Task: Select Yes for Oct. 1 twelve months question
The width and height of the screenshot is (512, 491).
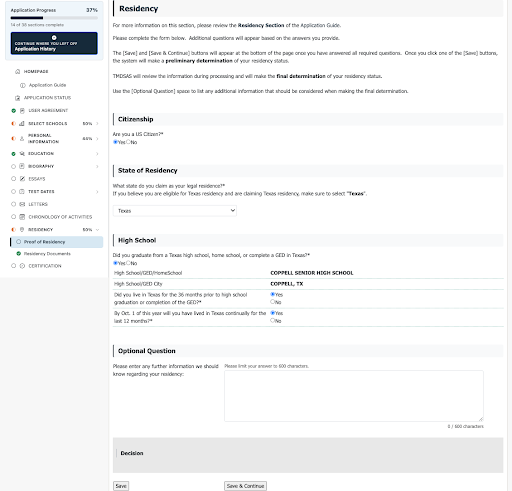Action: tap(273, 313)
